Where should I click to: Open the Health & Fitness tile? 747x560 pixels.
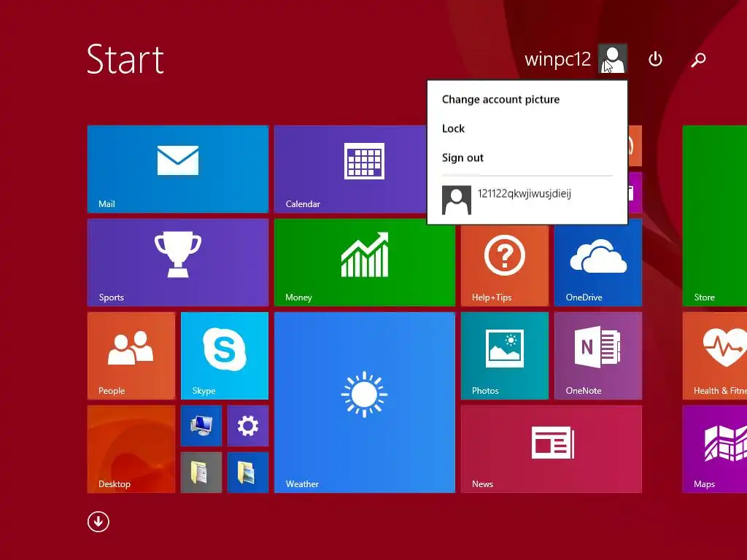(715, 356)
